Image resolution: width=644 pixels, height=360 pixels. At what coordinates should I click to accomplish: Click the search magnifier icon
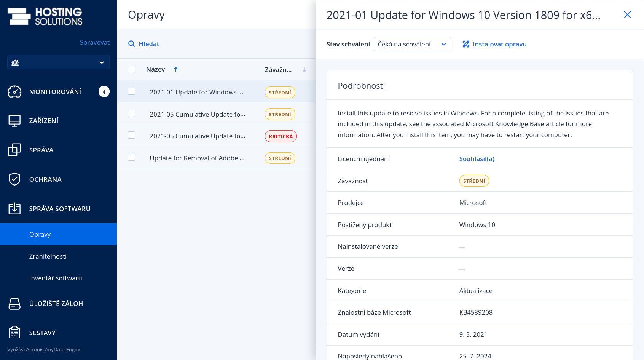pyautogui.click(x=132, y=44)
